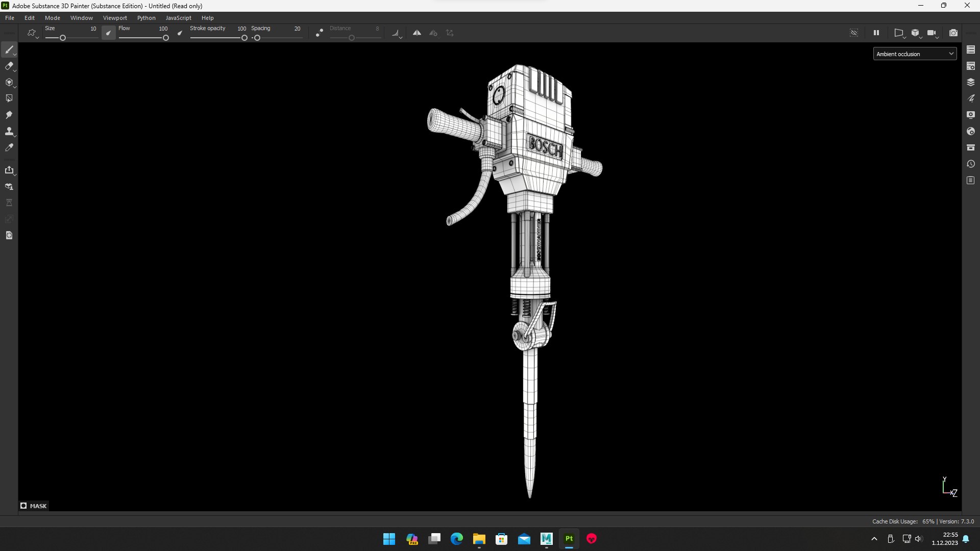The image size is (980, 551).
Task: Toggle size pen pressure button
Action: (108, 33)
